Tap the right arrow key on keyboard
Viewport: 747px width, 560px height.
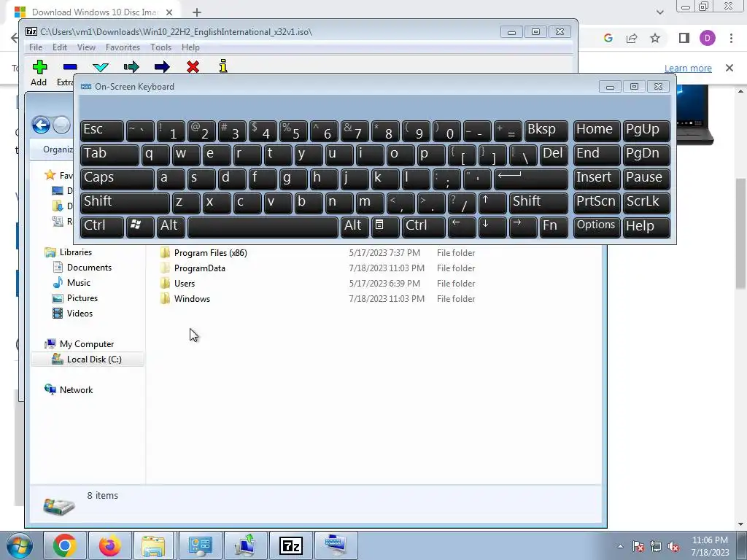pyautogui.click(x=523, y=227)
